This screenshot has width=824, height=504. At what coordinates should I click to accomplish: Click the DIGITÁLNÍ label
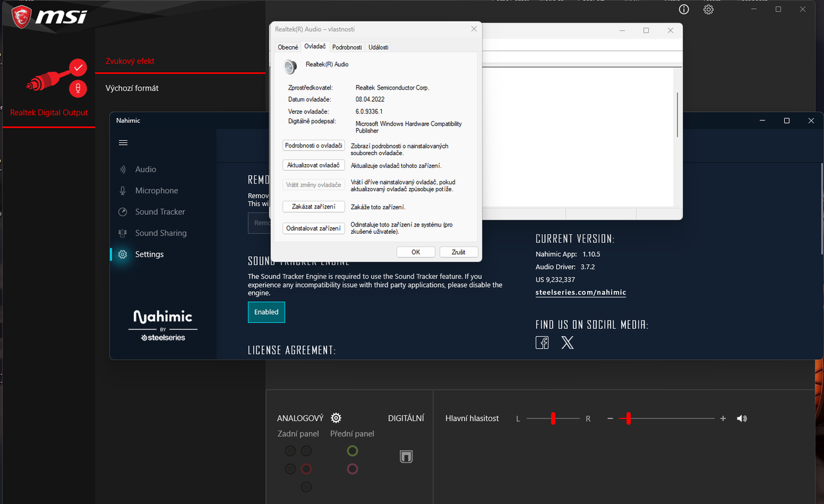point(406,418)
